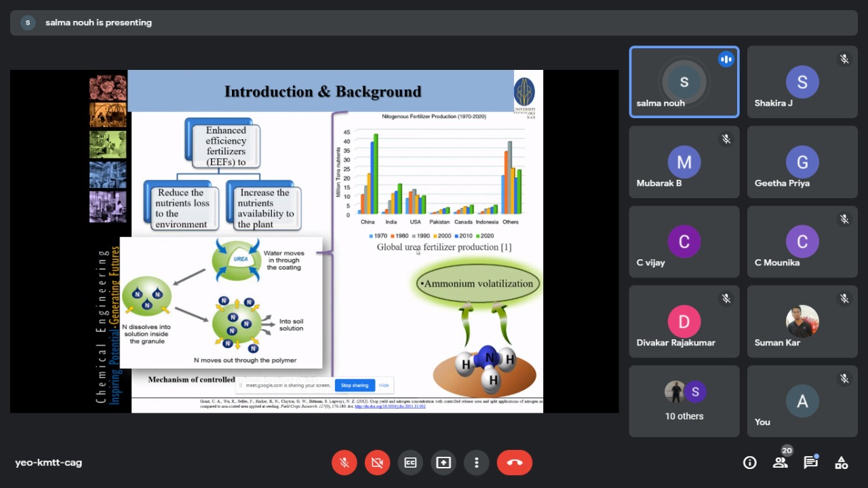Click muted mic icon on Suman Kar tile
The image size is (868, 488).
(844, 299)
